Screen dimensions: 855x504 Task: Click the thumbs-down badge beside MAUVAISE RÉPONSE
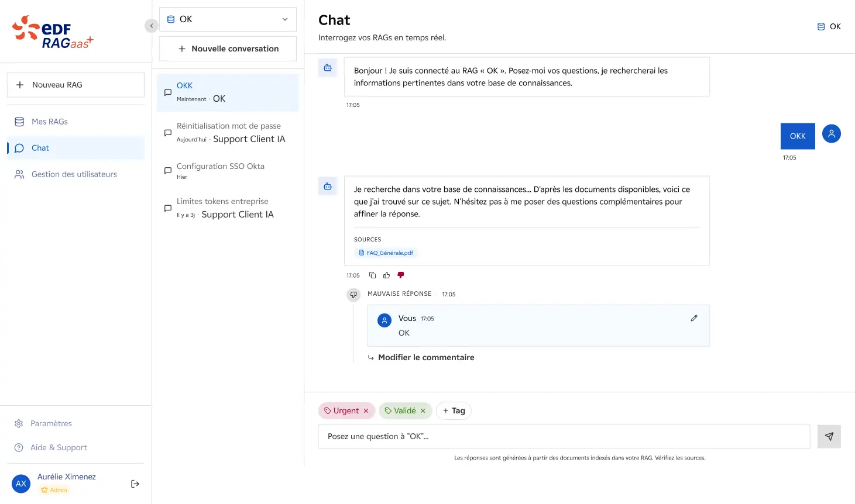353,295
